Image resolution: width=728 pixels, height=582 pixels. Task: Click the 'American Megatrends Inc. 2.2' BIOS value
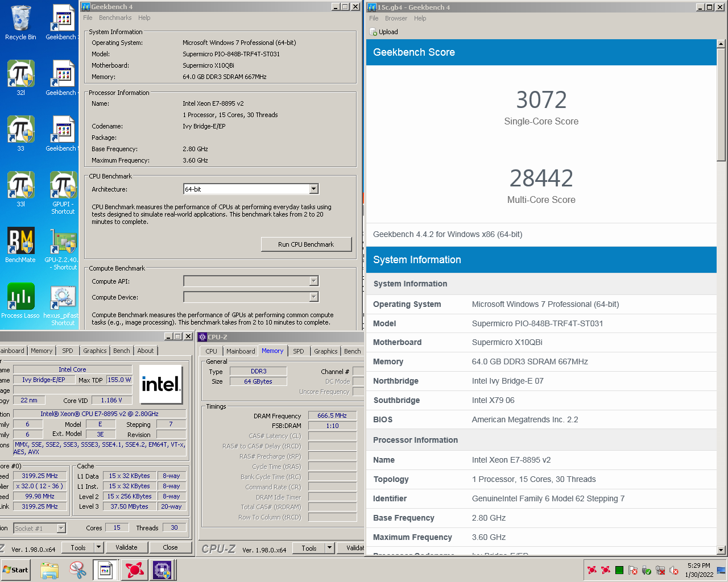[525, 419]
